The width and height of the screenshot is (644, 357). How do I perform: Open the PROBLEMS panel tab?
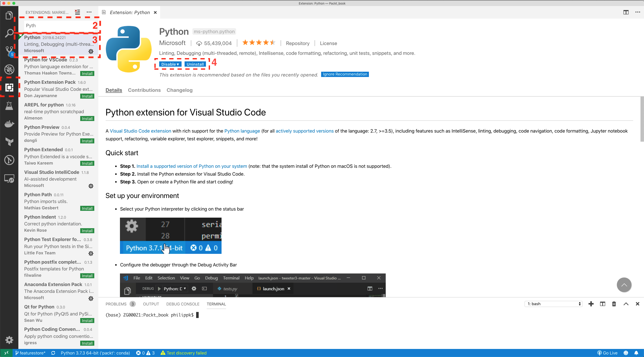click(120, 304)
